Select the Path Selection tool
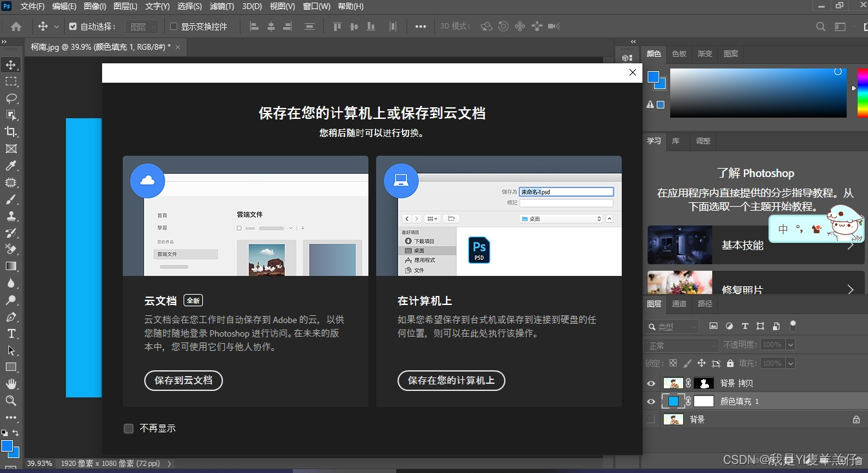The image size is (868, 473). click(11, 350)
